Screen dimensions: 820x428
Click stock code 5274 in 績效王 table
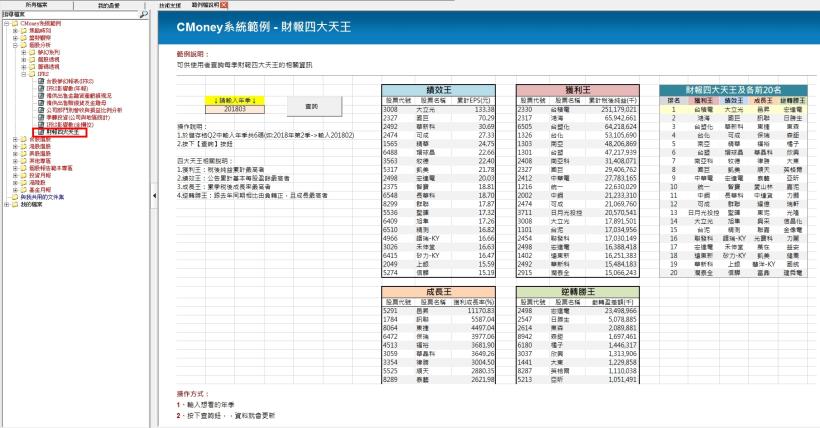390,273
